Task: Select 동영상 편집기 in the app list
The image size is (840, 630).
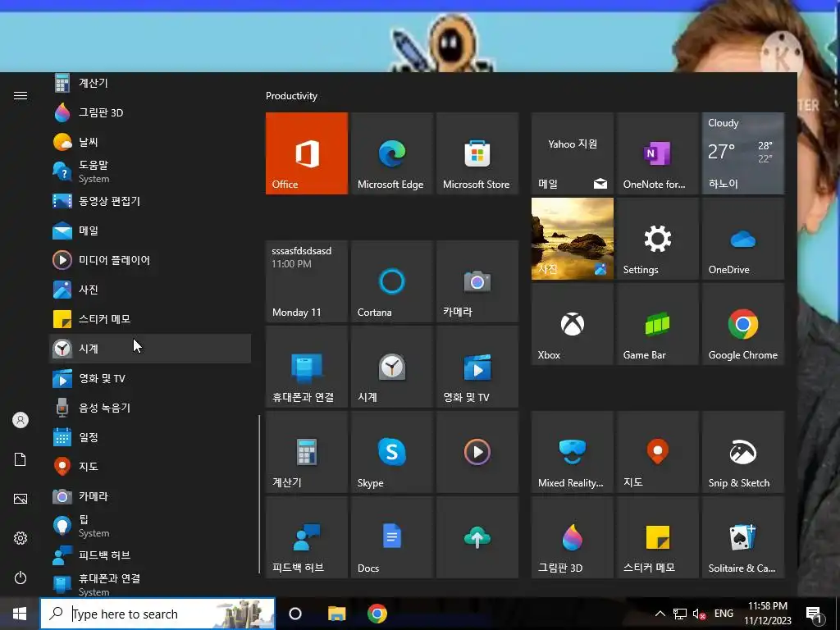Action: tap(150, 201)
